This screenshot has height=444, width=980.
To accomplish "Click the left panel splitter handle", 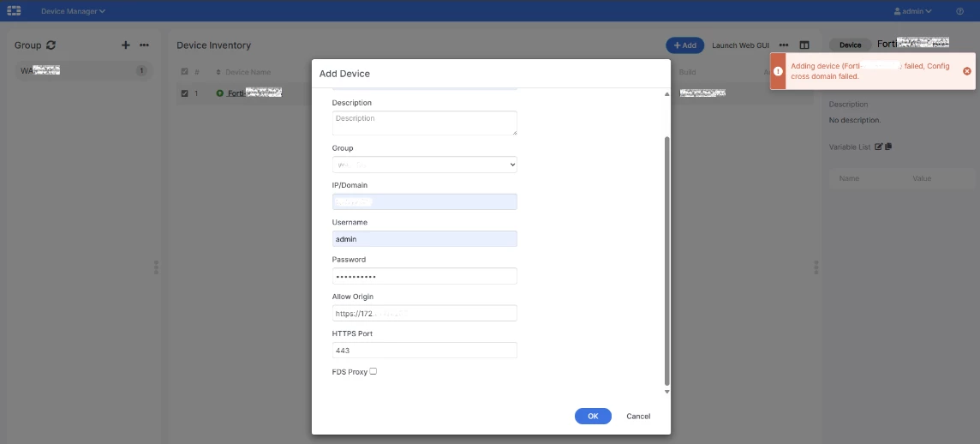I will tap(156, 267).
